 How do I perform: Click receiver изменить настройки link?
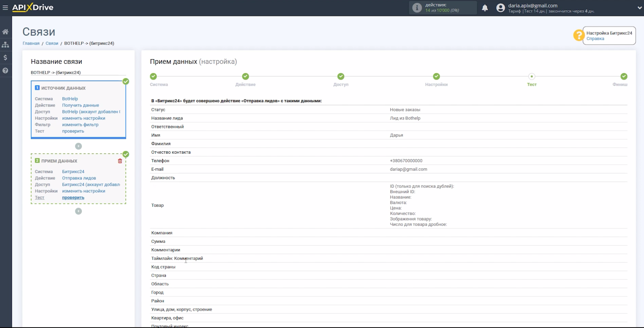(x=84, y=191)
